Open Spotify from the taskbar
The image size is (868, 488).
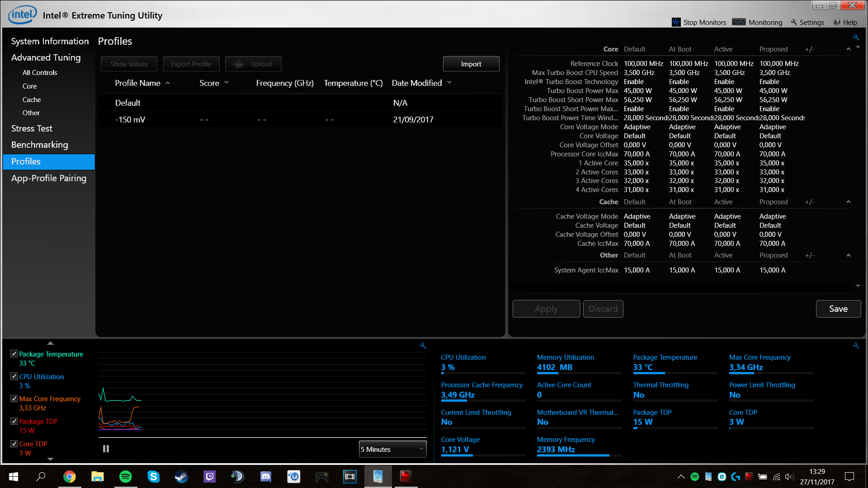pyautogui.click(x=125, y=476)
